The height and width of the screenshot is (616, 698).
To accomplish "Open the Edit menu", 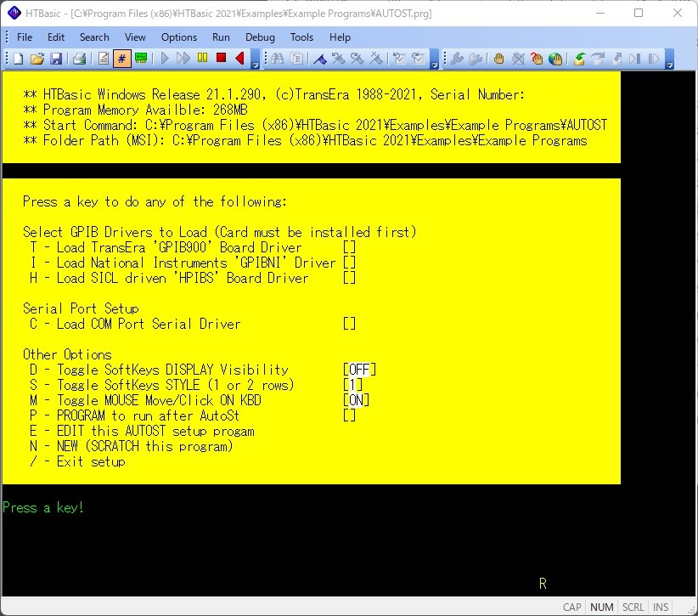I will (x=56, y=37).
